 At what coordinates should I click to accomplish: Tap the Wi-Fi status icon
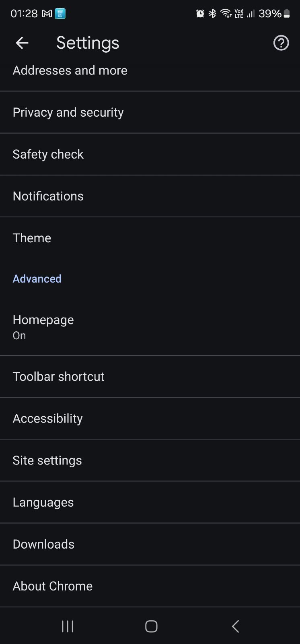(226, 14)
